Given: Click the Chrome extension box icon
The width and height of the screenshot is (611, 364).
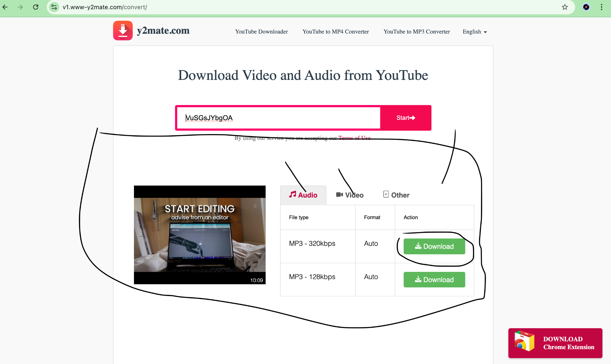Looking at the screenshot, I should coord(524,341).
